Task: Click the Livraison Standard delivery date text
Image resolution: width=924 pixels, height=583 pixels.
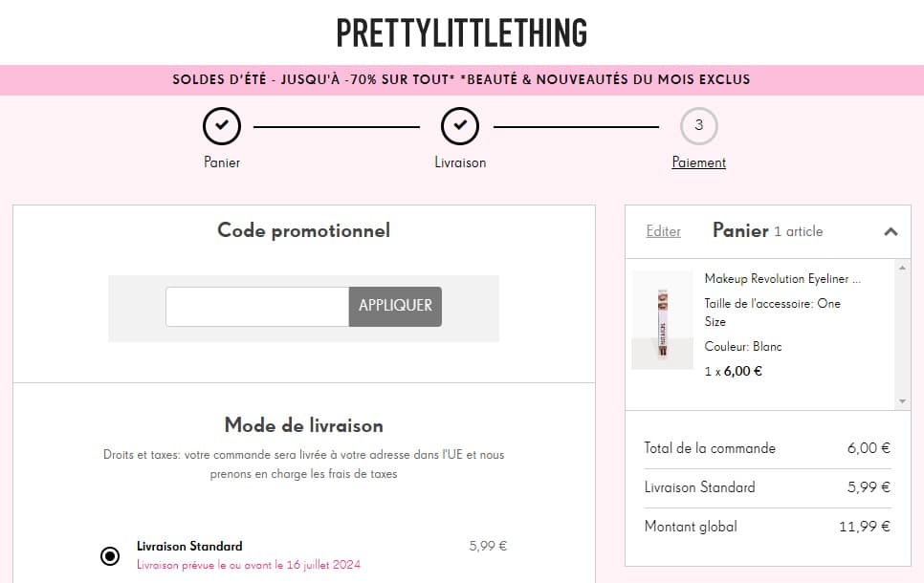Action: [248, 565]
